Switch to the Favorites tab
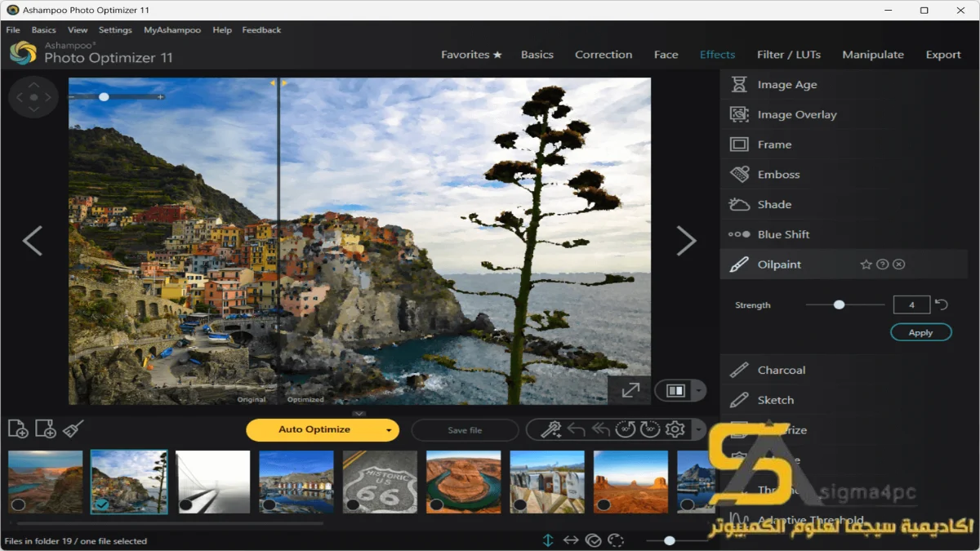This screenshot has width=980, height=551. click(x=471, y=55)
